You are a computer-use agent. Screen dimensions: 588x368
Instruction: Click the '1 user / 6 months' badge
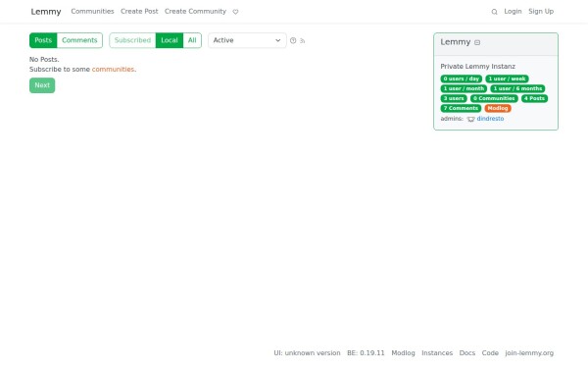[517, 88]
